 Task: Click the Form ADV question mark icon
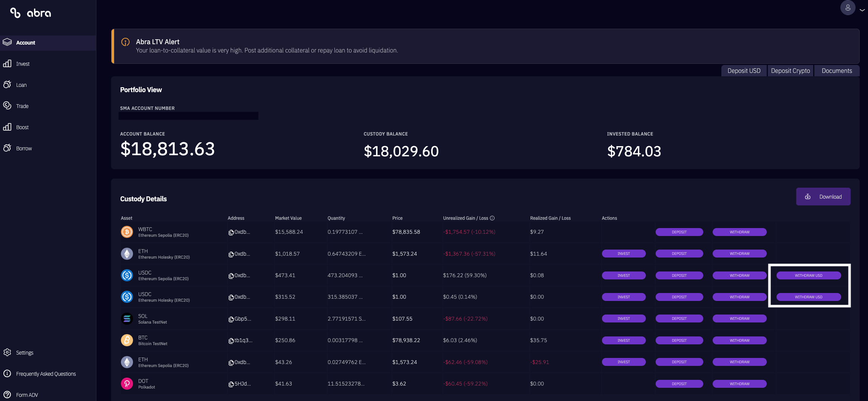7,395
